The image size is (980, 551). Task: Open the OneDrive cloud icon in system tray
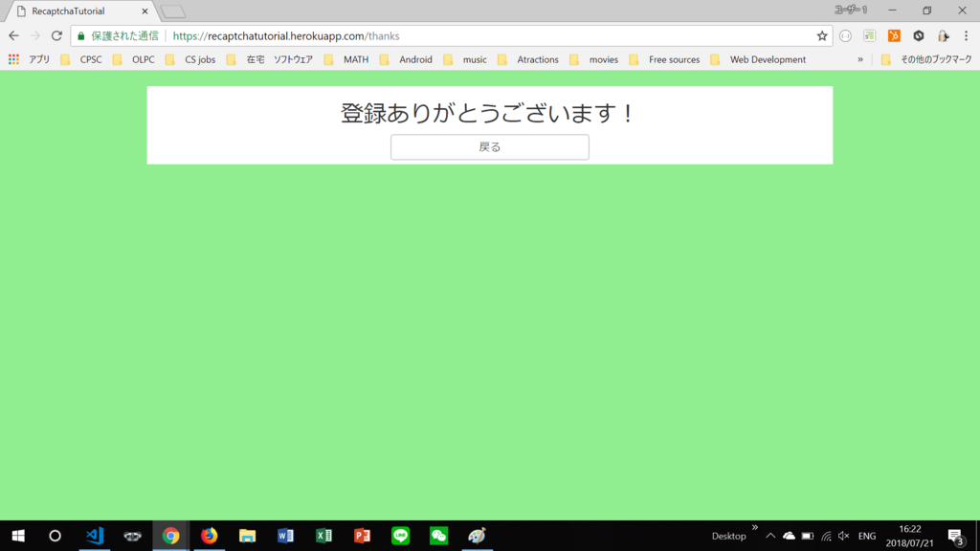(x=790, y=536)
